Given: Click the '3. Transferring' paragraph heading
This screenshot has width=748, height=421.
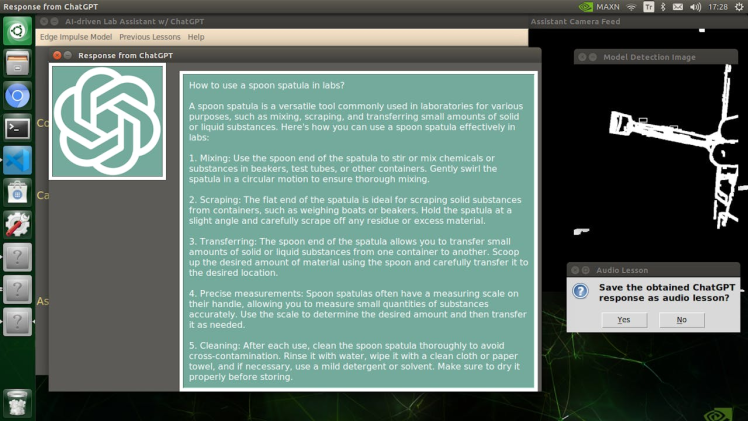Looking at the screenshot, I should point(221,242).
